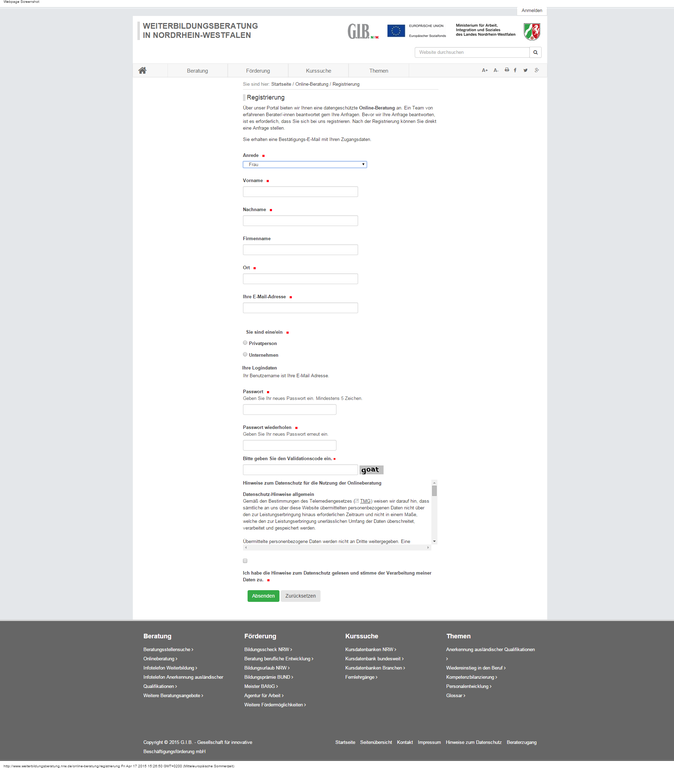Click Online-Beratung in the breadcrumb
The image size is (674, 768).
(312, 84)
